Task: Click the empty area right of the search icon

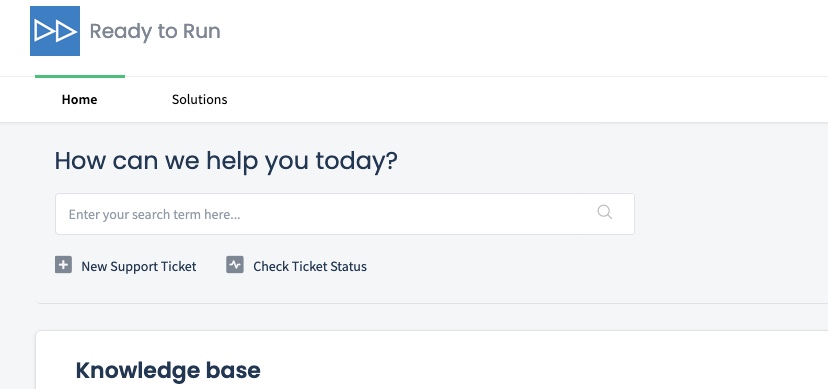Action: pos(624,214)
